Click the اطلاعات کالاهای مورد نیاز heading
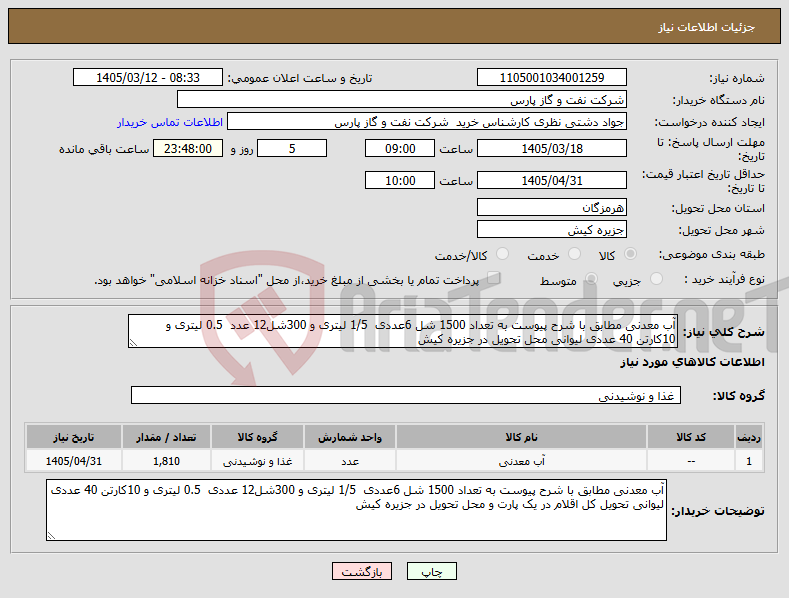 692,362
